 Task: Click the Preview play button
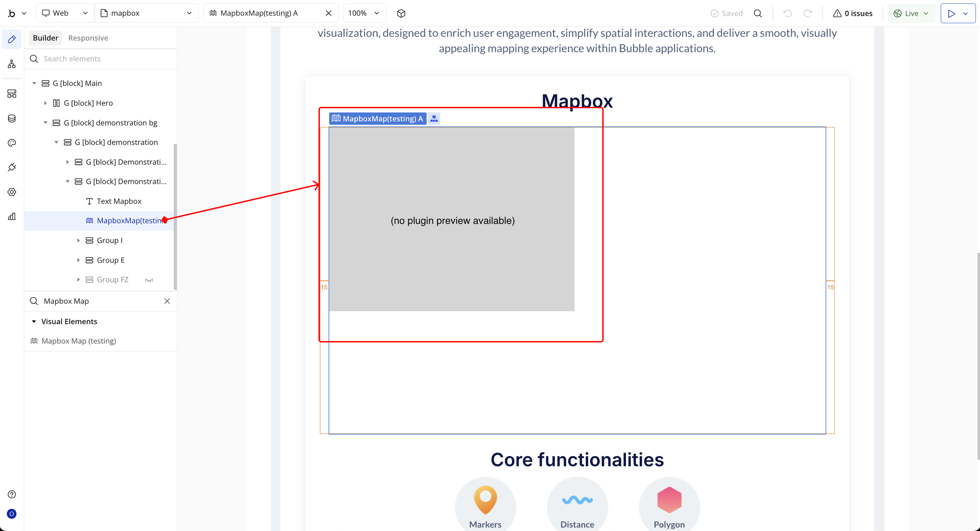[x=951, y=13]
